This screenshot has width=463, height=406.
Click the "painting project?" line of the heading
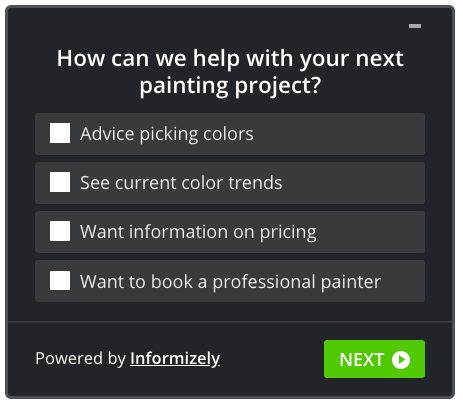(x=230, y=86)
